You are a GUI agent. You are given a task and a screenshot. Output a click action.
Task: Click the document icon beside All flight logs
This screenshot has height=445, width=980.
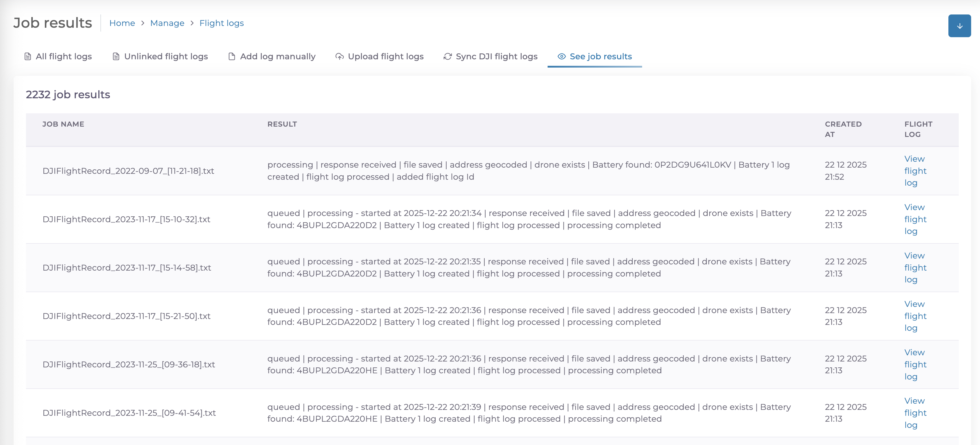[x=28, y=57]
